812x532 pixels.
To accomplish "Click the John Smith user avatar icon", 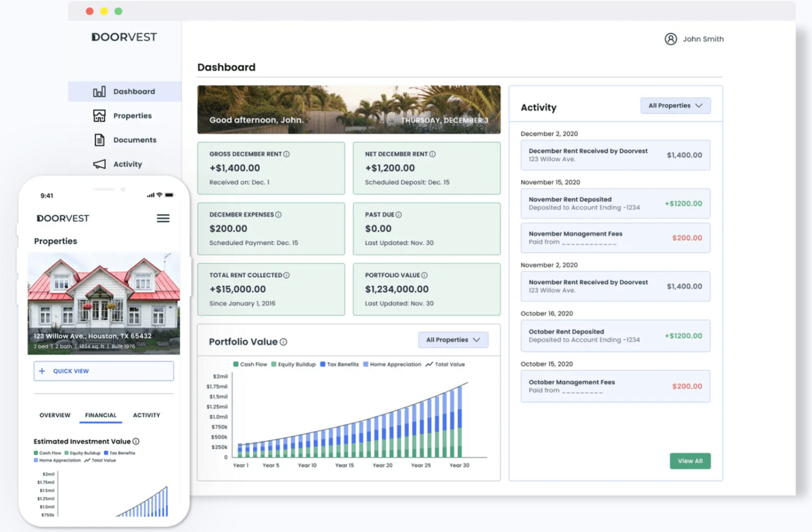I will tap(671, 39).
